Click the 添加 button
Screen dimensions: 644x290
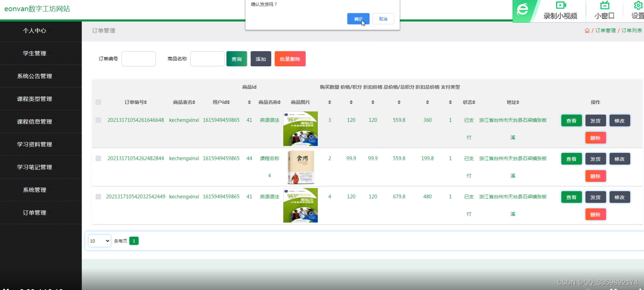(261, 59)
